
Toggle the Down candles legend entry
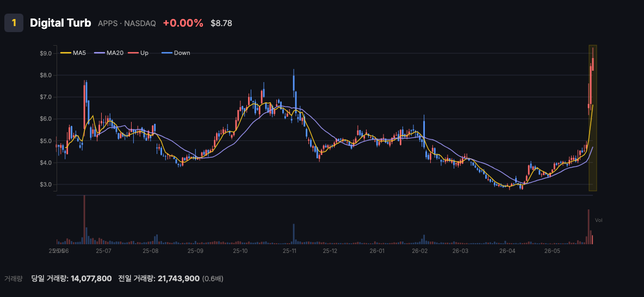[x=177, y=53]
